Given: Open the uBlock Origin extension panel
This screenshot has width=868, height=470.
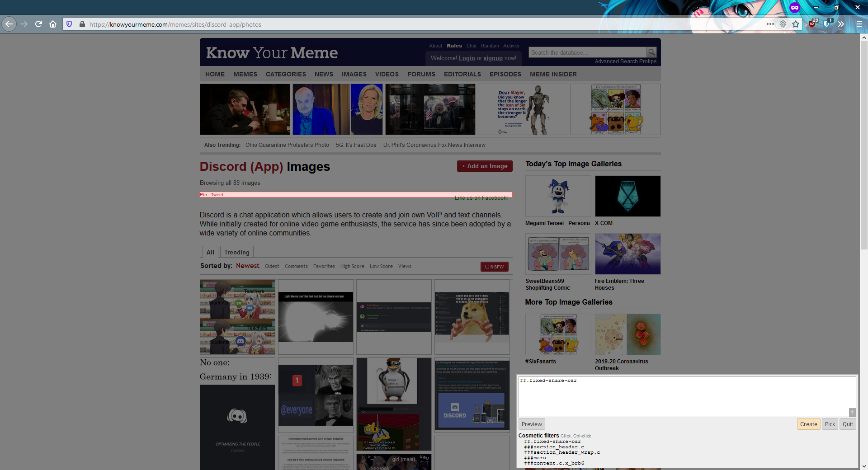Looking at the screenshot, I should 812,24.
